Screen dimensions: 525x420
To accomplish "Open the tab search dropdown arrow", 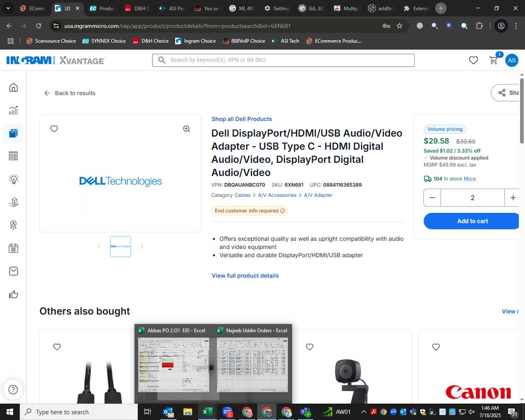I will (8, 8).
